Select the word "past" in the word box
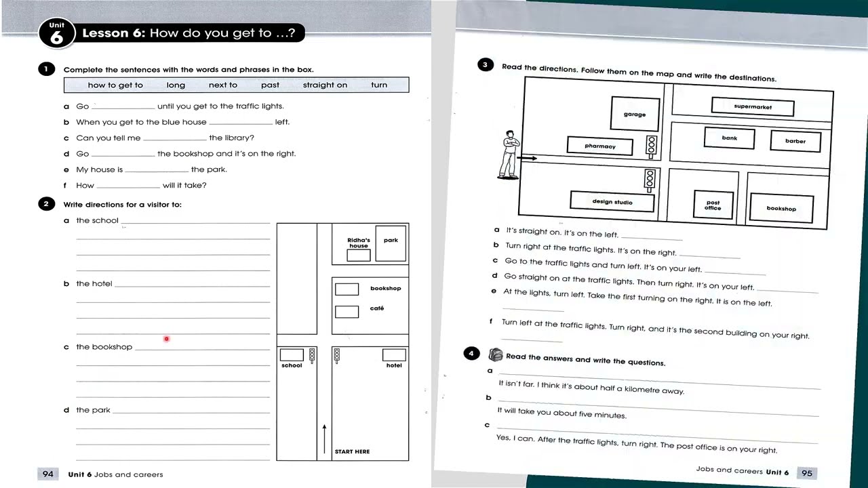The height and width of the screenshot is (488, 868). (x=270, y=85)
